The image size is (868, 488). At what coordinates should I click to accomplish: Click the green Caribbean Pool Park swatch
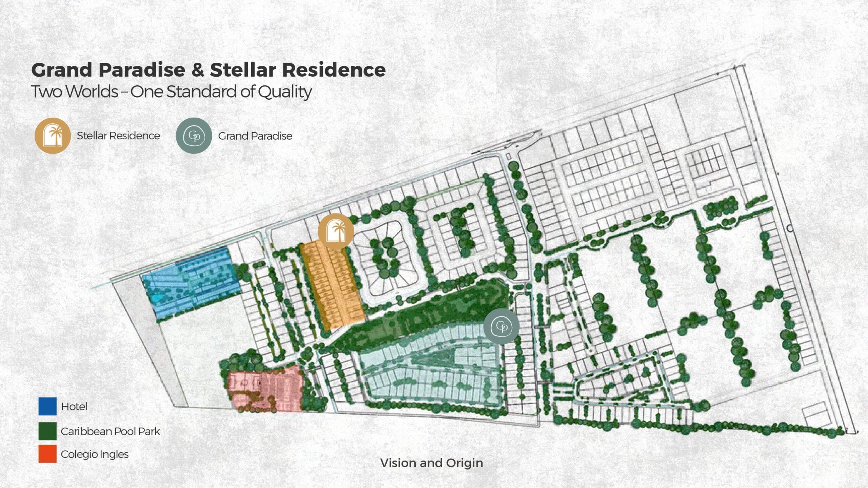tap(47, 431)
